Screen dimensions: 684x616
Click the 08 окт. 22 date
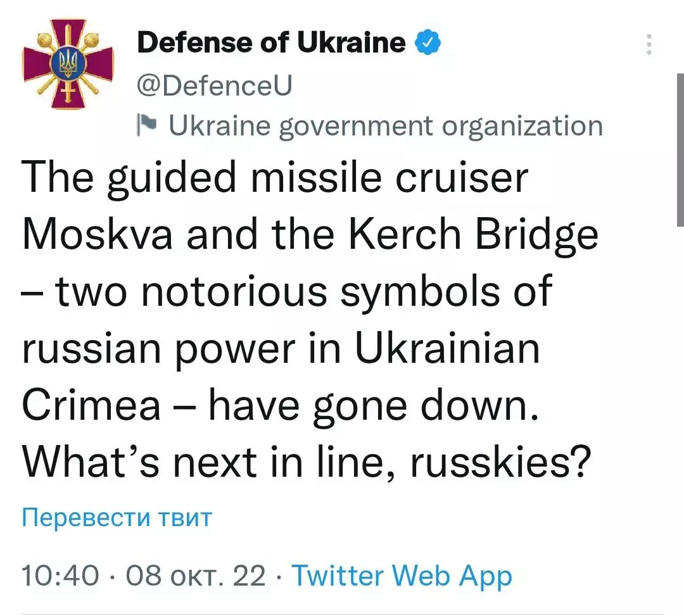[x=196, y=575]
